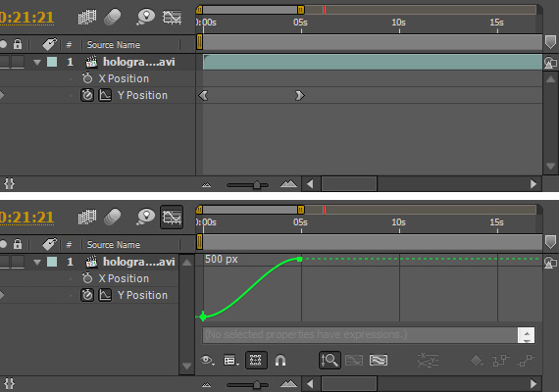559x392 pixels.
Task: Fit all graphs to view icon
Action: 379,361
